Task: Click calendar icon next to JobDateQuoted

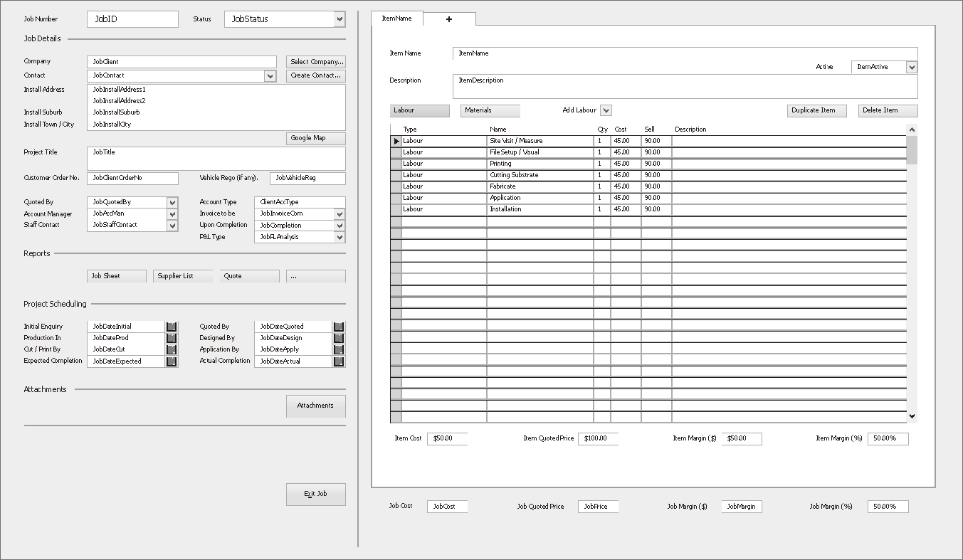Action: click(x=339, y=327)
